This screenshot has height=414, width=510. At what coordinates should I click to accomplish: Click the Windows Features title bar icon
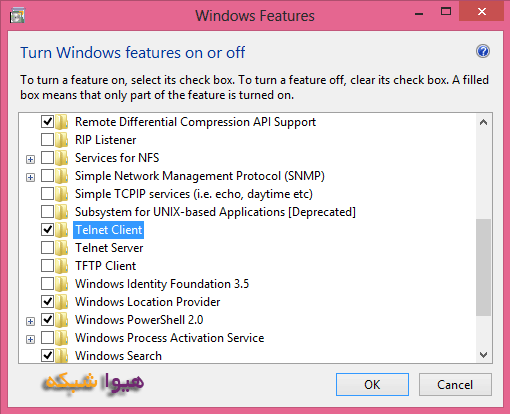pyautogui.click(x=17, y=16)
